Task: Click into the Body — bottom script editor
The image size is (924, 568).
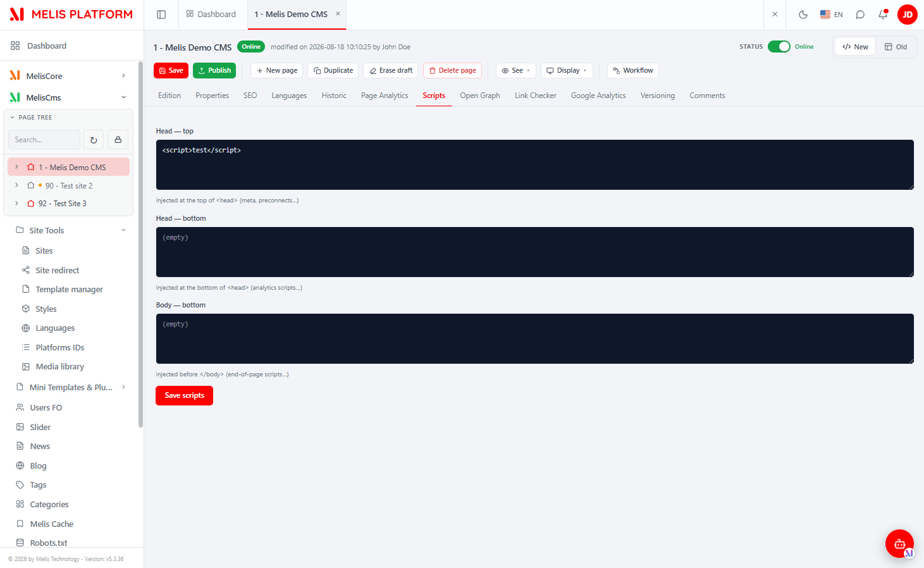Action: [535, 339]
